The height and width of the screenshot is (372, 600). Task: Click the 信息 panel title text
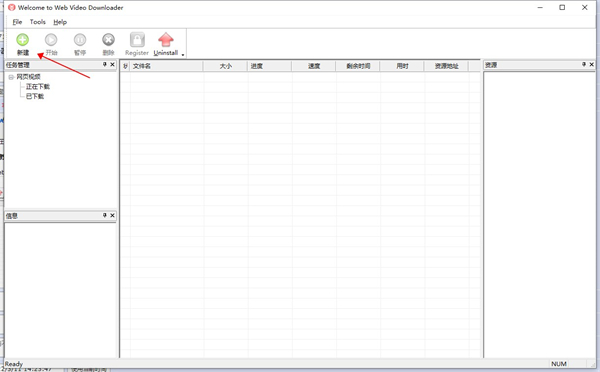coord(11,216)
